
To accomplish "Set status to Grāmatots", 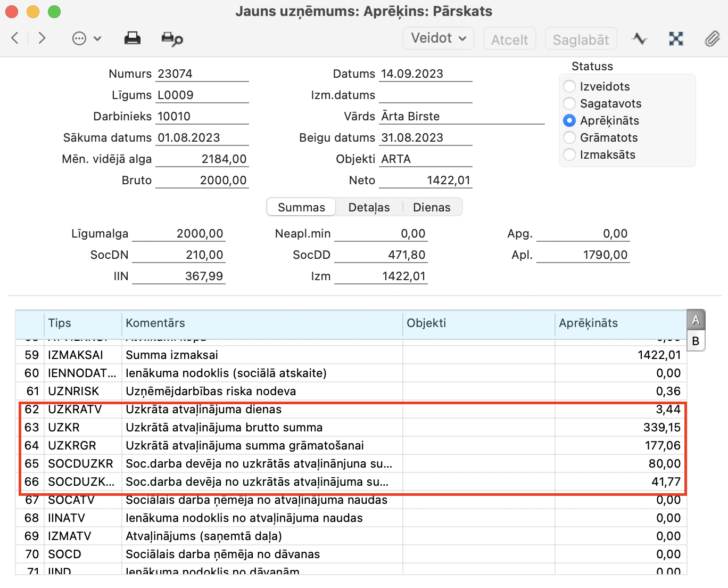I will pyautogui.click(x=569, y=137).
